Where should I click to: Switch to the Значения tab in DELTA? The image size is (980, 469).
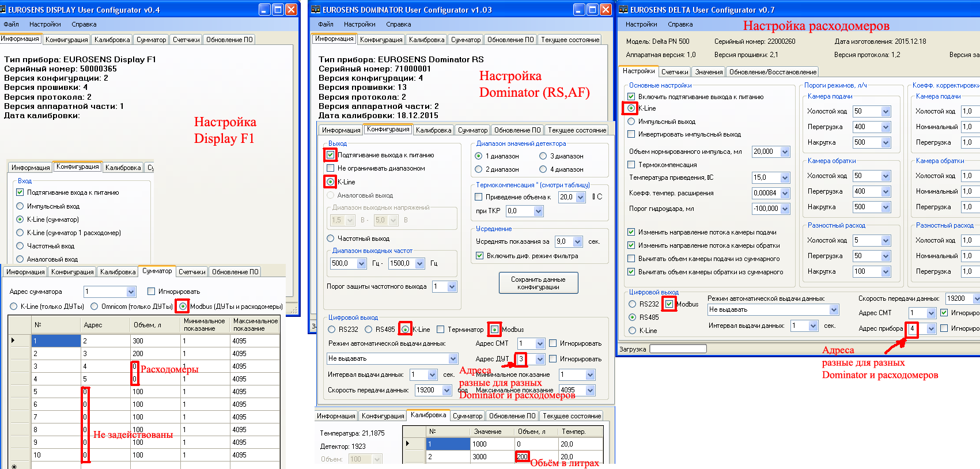pyautogui.click(x=709, y=72)
